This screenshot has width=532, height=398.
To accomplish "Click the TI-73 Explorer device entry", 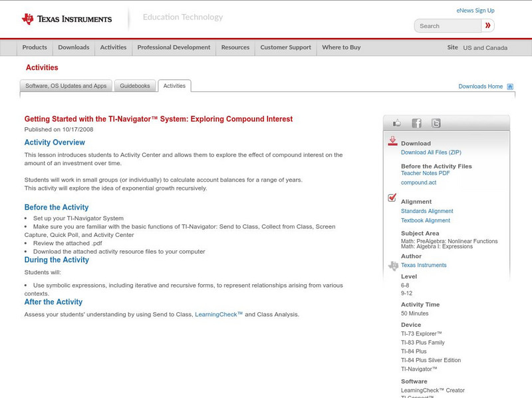I will point(422,334).
